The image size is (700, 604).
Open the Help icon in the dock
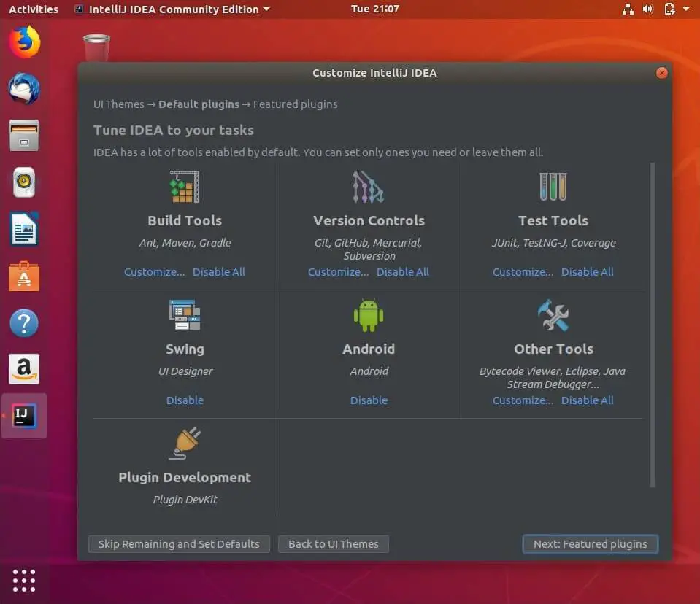[24, 323]
